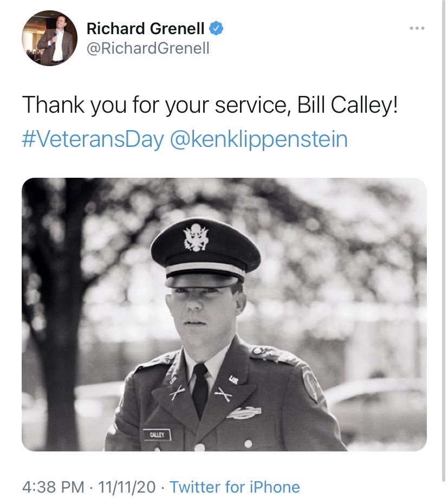Screen dimensions: 448x504
Task: Open the #VeteransDay hashtag
Action: 93,139
